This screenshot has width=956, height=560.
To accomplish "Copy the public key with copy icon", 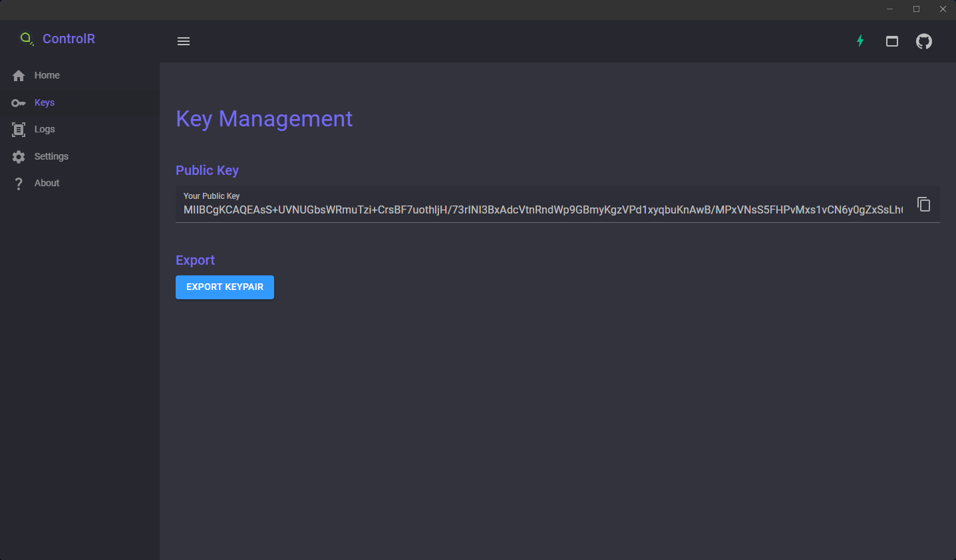I will [x=924, y=204].
